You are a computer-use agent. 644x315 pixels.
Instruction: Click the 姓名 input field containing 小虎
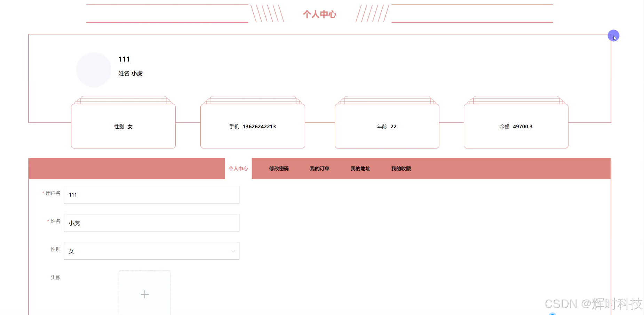coord(152,223)
